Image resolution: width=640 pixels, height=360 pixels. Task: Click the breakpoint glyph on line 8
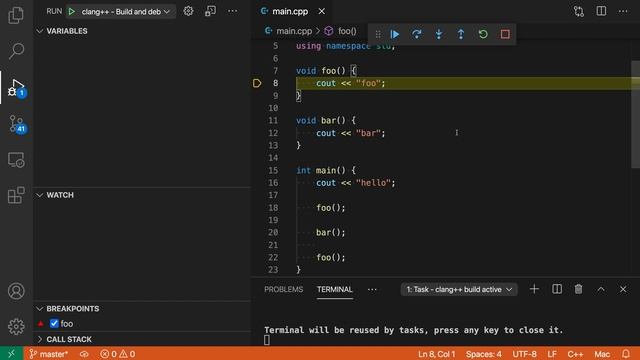(x=257, y=83)
